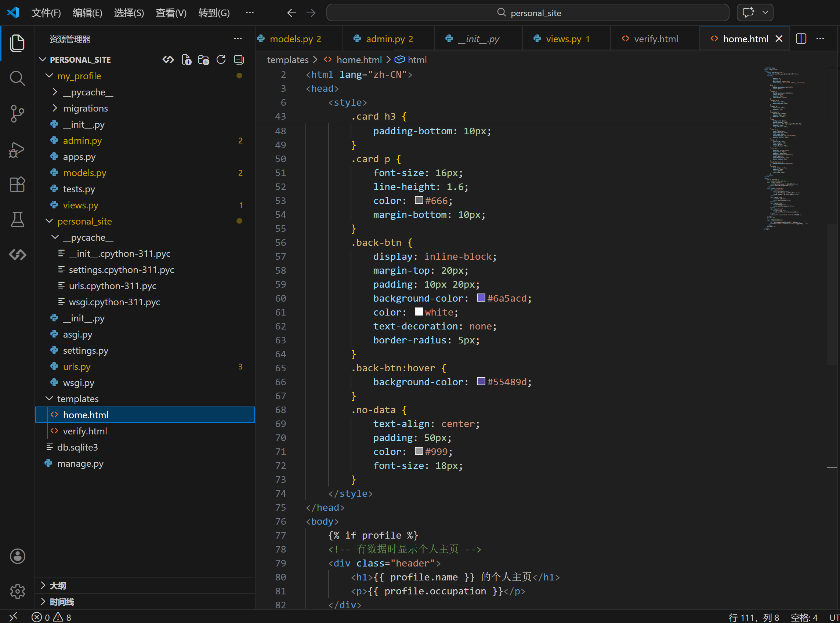The image size is (840, 623).
Task: Click New File icon in explorer header
Action: click(187, 59)
